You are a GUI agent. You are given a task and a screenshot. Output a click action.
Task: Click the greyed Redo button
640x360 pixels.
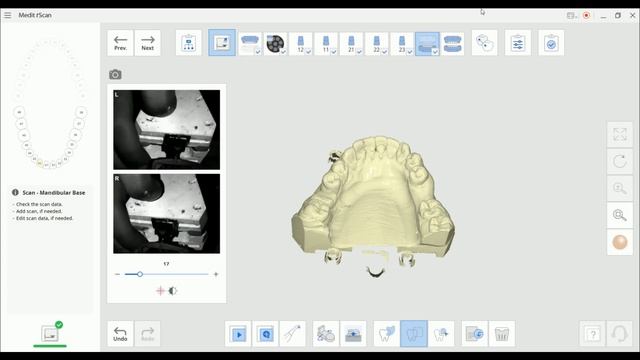click(x=147, y=334)
